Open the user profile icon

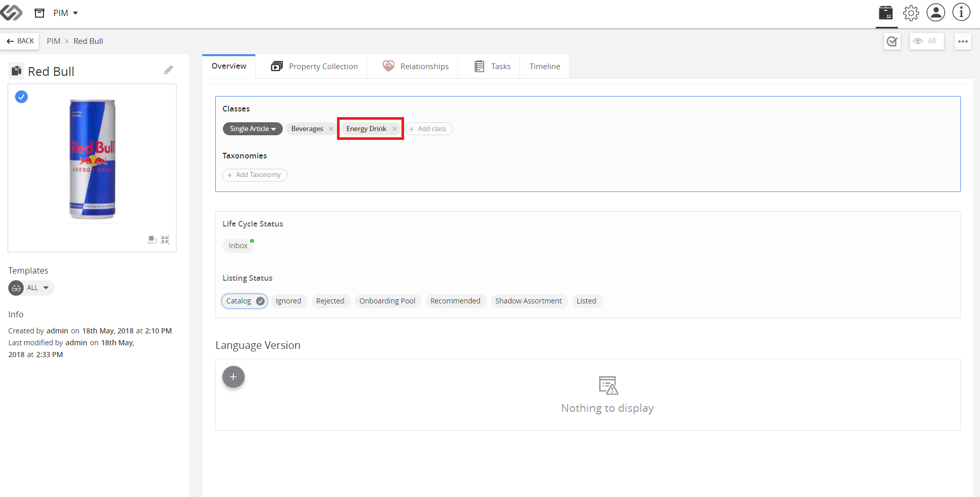click(x=936, y=12)
